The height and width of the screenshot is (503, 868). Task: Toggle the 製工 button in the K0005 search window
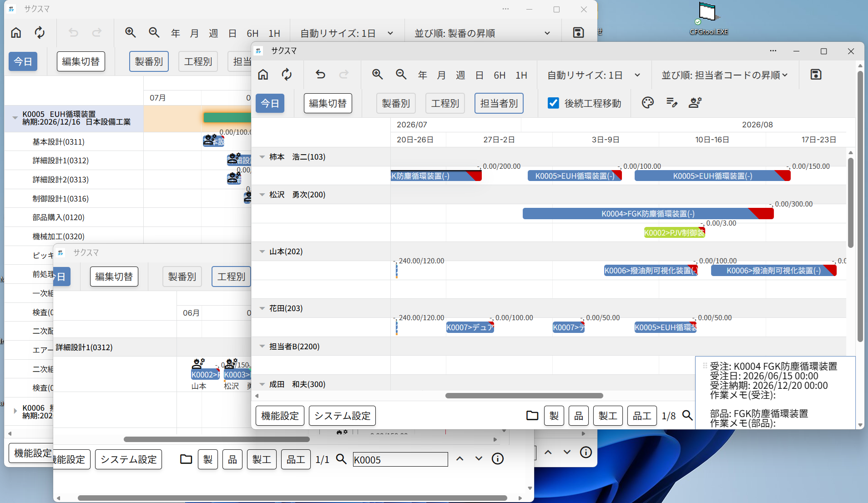tap(262, 459)
